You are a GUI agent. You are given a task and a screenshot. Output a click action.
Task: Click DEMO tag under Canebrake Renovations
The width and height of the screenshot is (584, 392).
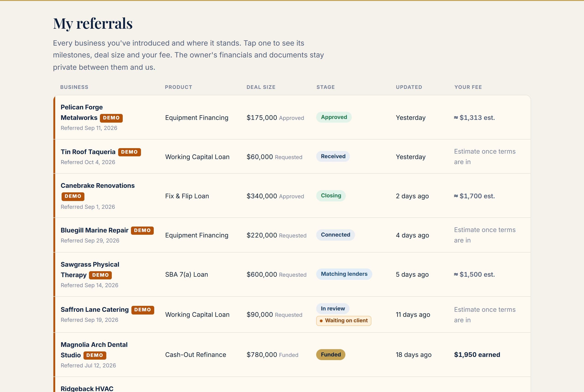pyautogui.click(x=73, y=196)
